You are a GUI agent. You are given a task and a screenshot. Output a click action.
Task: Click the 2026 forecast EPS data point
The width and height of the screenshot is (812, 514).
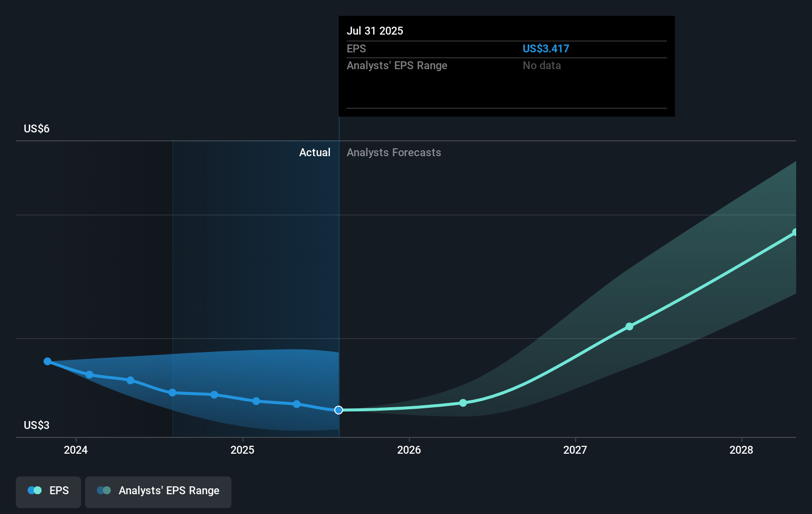[463, 403]
